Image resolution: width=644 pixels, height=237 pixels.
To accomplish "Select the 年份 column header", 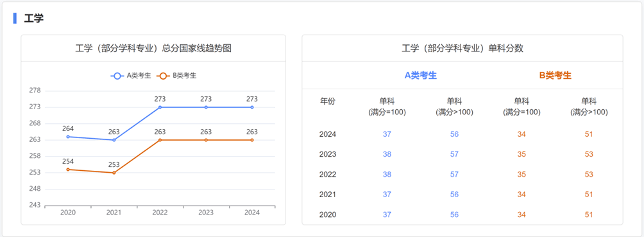I will [327, 101].
